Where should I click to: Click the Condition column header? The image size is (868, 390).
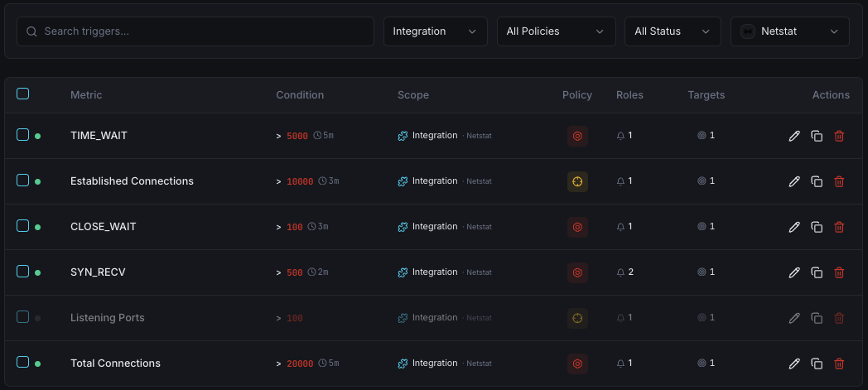tap(300, 94)
